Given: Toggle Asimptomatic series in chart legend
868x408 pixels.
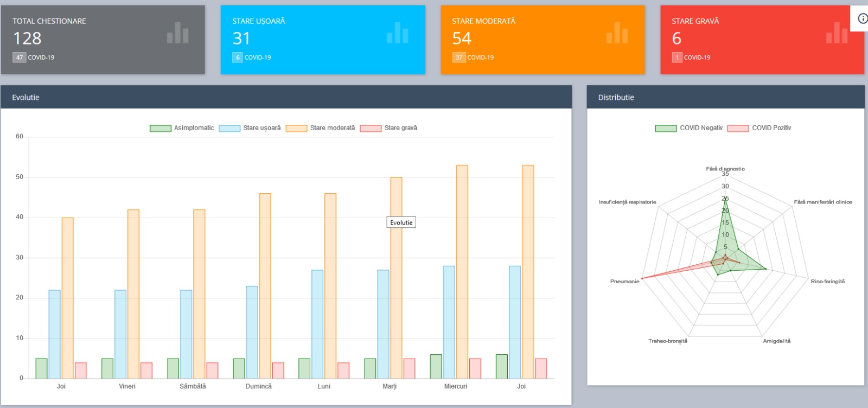Looking at the screenshot, I should coord(182,128).
